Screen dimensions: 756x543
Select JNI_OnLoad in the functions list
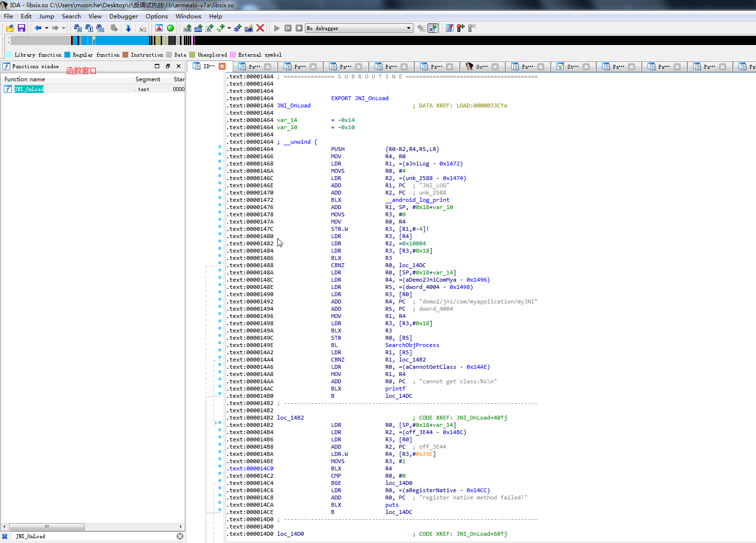[x=29, y=89]
